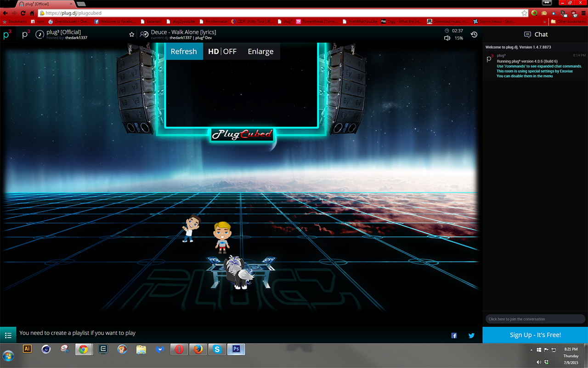
Task: Open the Skyrim Nexus bookmark
Action: point(493,21)
